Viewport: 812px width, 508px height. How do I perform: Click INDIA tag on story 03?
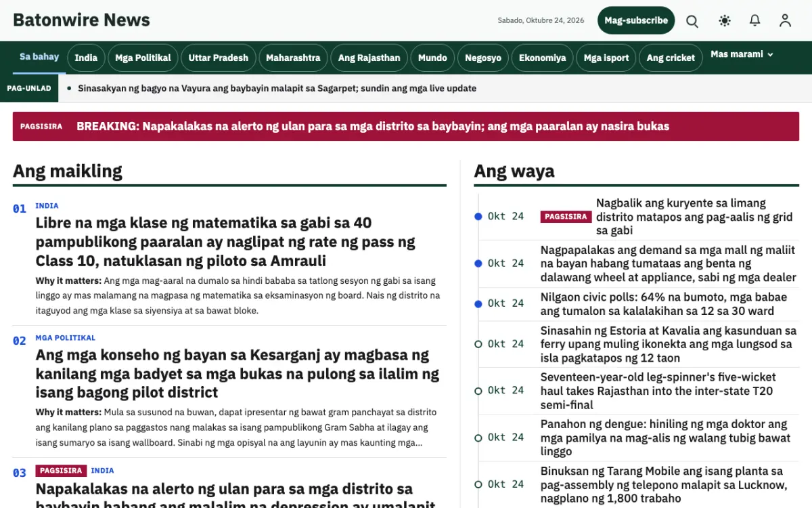click(102, 470)
